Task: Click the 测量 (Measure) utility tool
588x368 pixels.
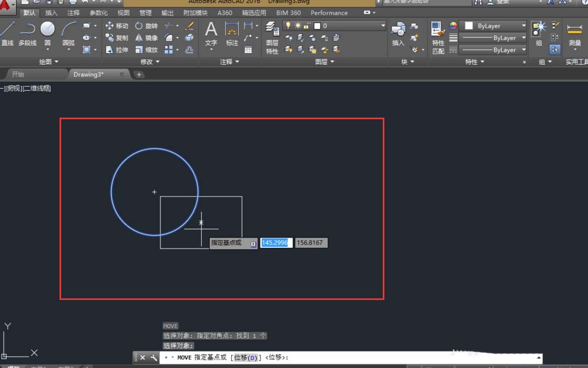Action: [x=574, y=34]
